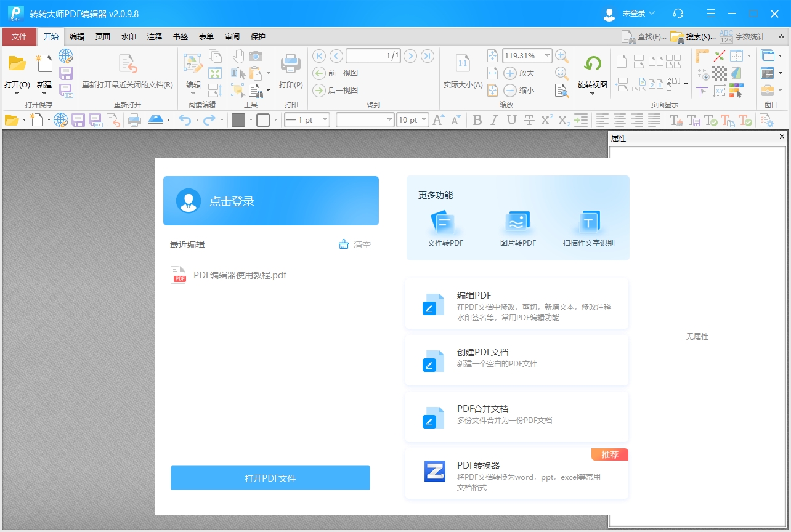The height and width of the screenshot is (532, 791).
Task: Toggle subscript formatting
Action: pyautogui.click(x=564, y=120)
